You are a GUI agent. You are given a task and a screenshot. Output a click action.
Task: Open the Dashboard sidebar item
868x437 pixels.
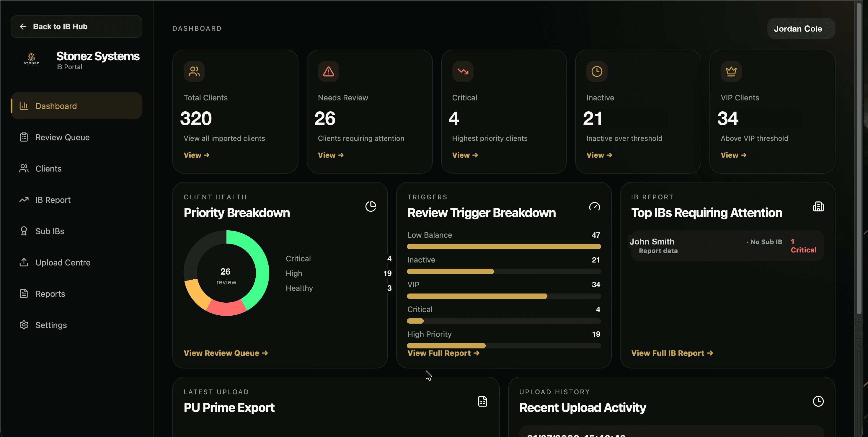point(76,106)
